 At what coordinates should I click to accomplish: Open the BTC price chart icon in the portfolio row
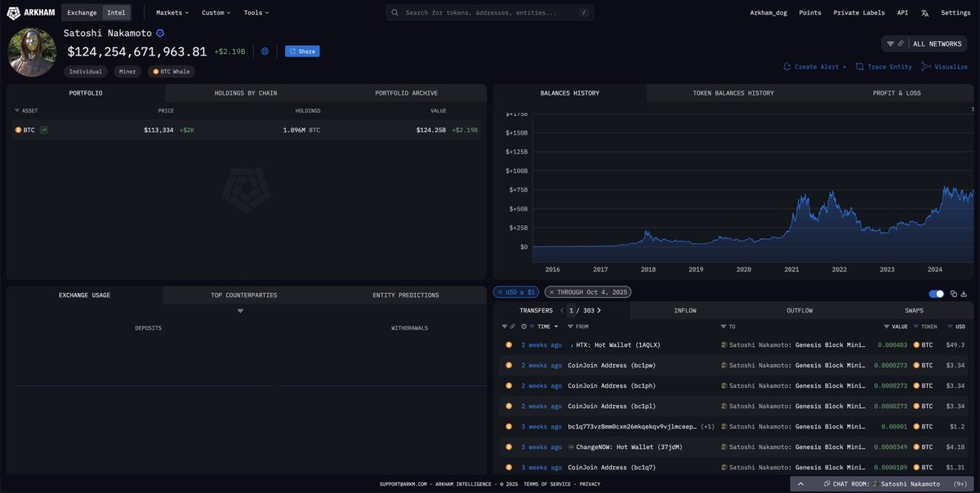43,130
